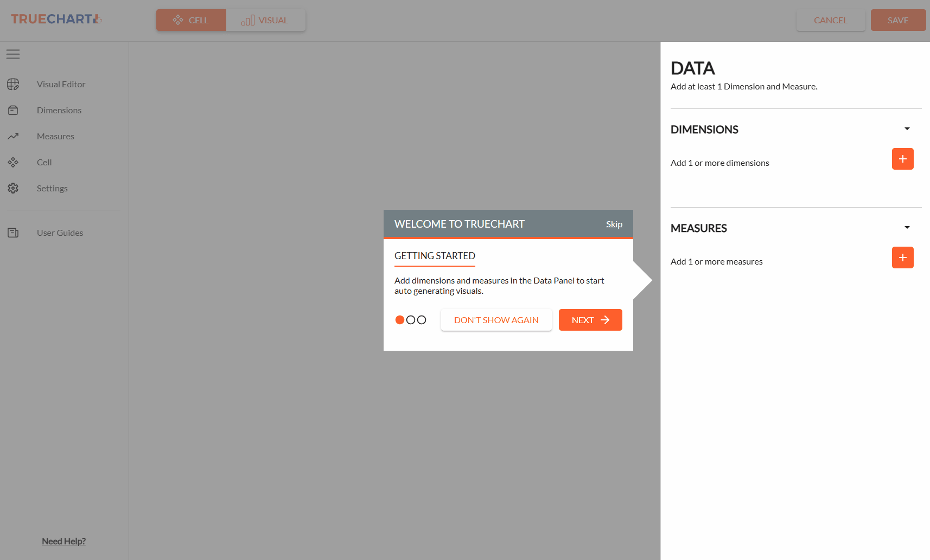The width and height of the screenshot is (930, 560).
Task: Click the Dimensions sidebar icon
Action: (x=13, y=110)
